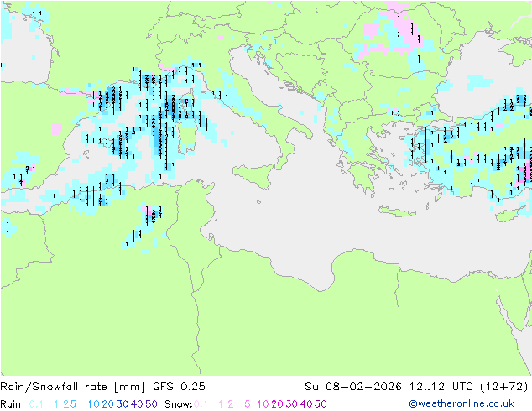Click the date 'Su 08-02-2026' text
The width and height of the screenshot is (532, 411).
[353, 387]
